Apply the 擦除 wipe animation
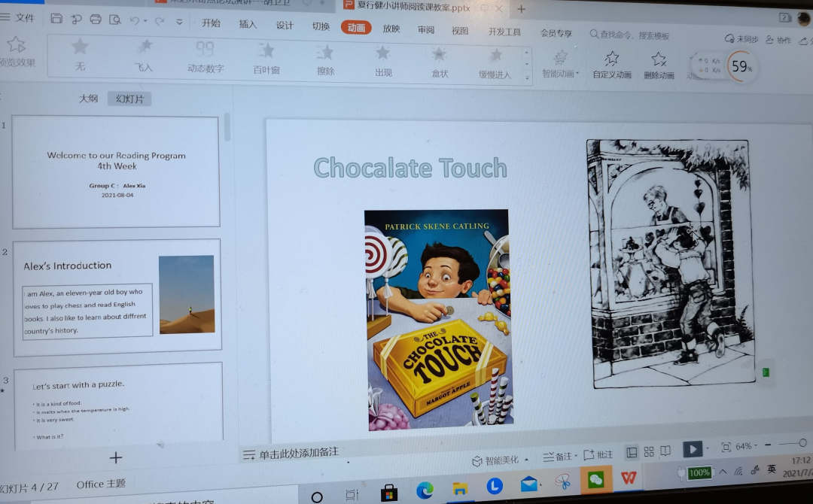This screenshot has width=813, height=504. [x=326, y=61]
